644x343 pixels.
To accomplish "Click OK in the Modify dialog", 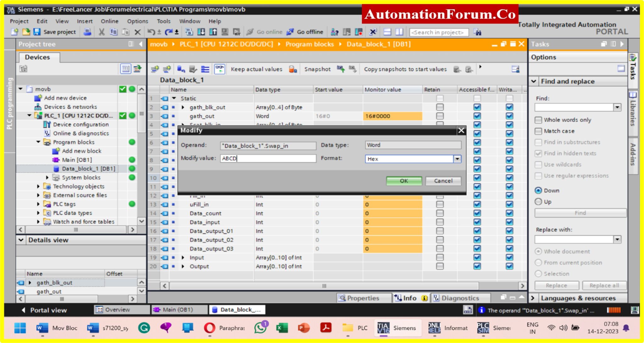I will (x=404, y=181).
